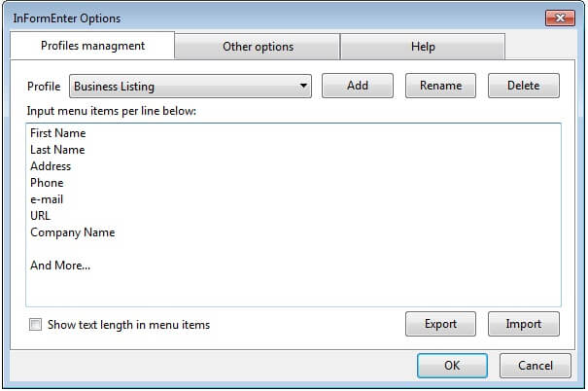Screen dimensions: 588x391
Task: Close the InFormEnter Options dialog
Action: click(x=559, y=18)
